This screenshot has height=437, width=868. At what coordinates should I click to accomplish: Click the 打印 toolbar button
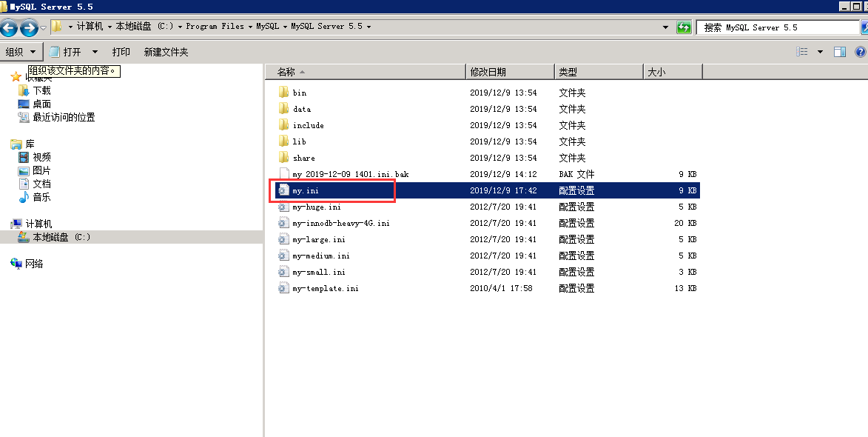tap(121, 52)
